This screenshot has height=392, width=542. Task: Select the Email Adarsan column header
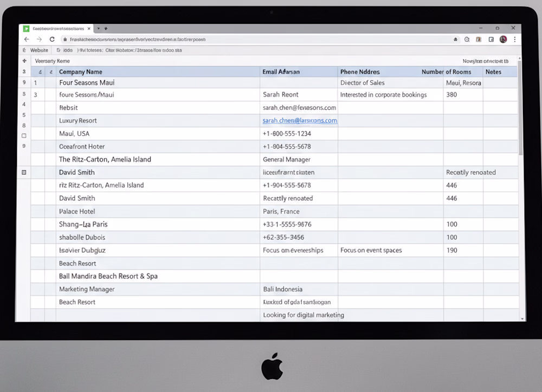tap(299, 72)
